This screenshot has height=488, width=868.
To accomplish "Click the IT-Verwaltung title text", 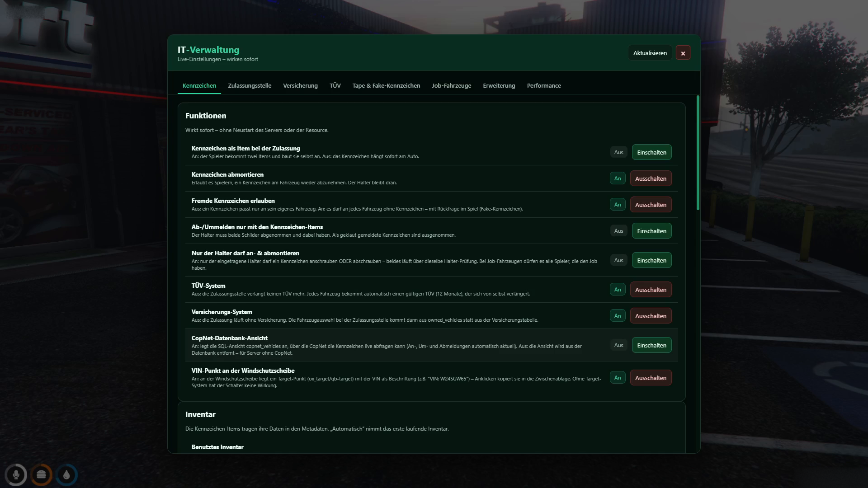I will pyautogui.click(x=208, y=50).
